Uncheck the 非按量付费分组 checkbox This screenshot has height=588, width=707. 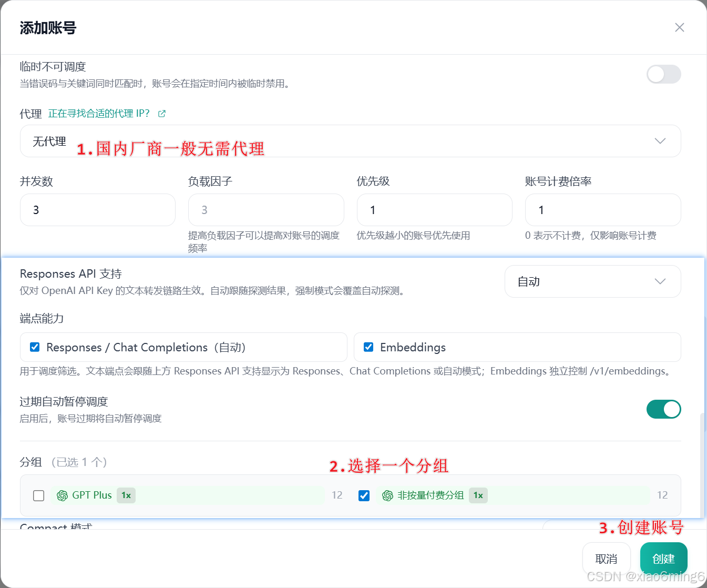point(364,495)
